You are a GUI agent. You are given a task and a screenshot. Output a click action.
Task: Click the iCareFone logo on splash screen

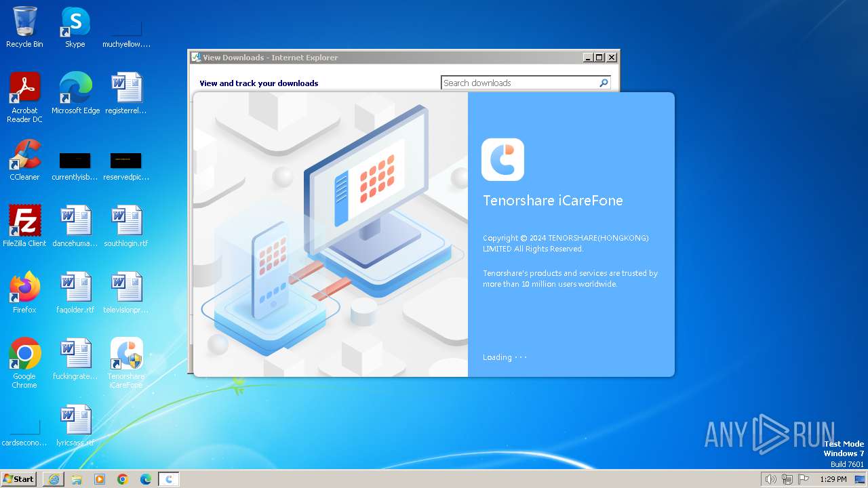click(502, 159)
